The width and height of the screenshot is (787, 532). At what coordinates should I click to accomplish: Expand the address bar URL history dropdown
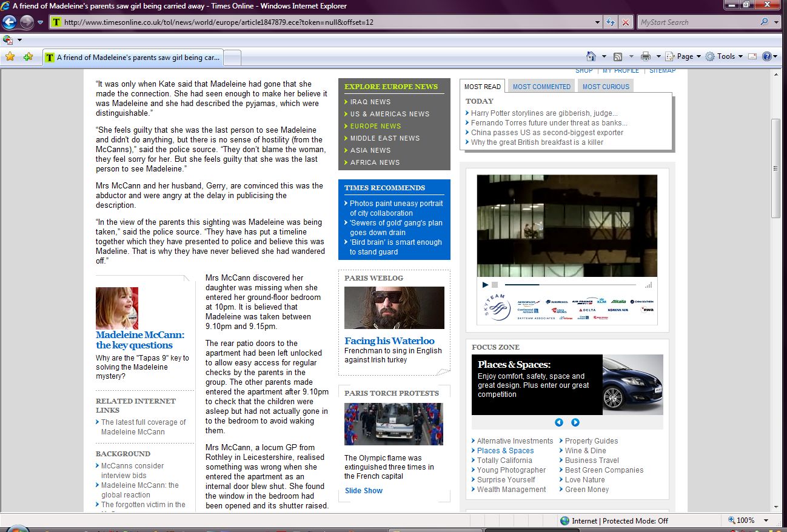point(598,22)
